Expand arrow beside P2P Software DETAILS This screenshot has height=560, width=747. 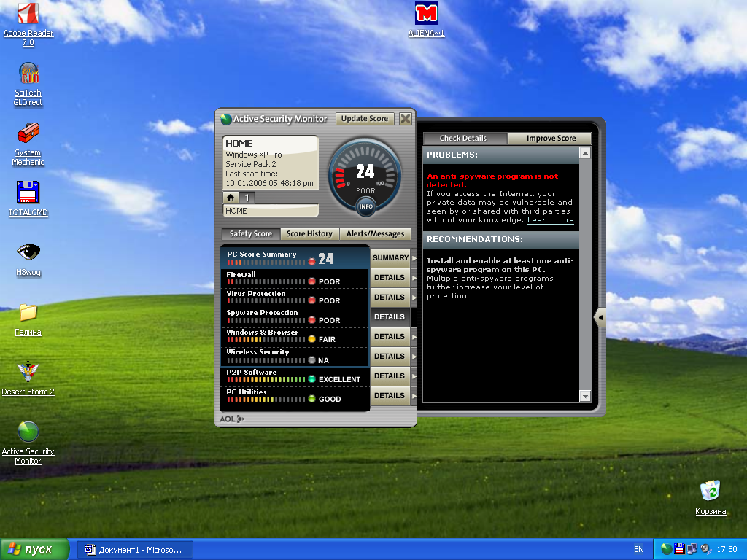pyautogui.click(x=414, y=376)
